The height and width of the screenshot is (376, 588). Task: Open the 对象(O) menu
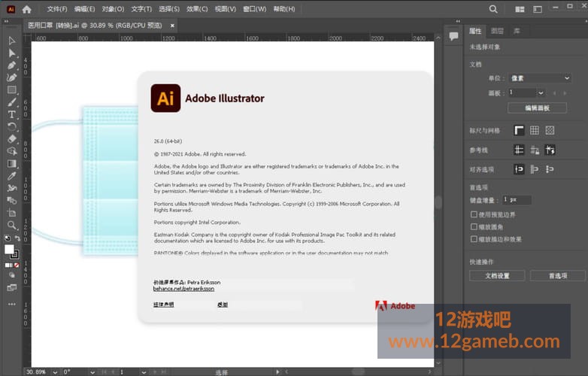pos(113,9)
